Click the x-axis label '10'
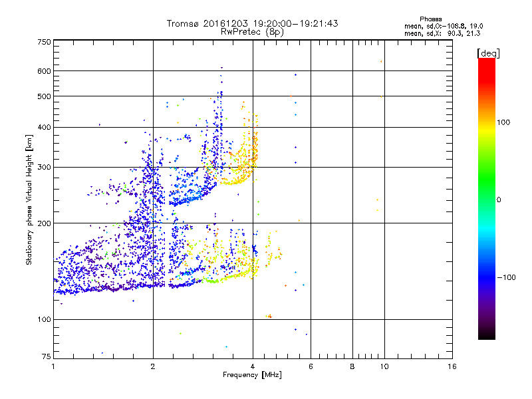The image size is (532, 399). tap(384, 366)
